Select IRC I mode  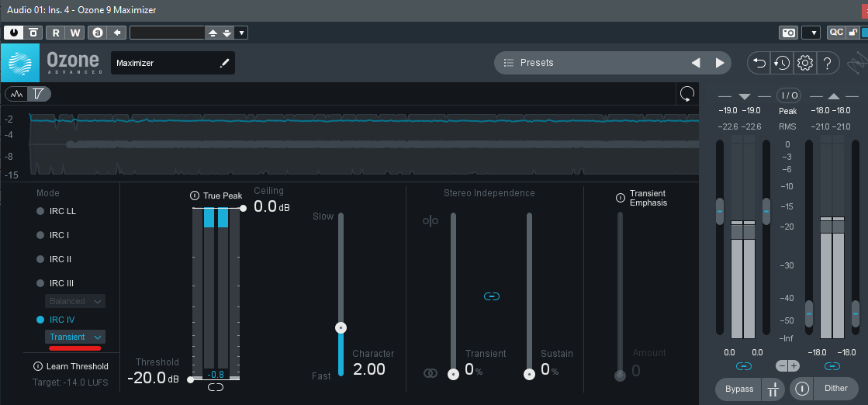53,235
